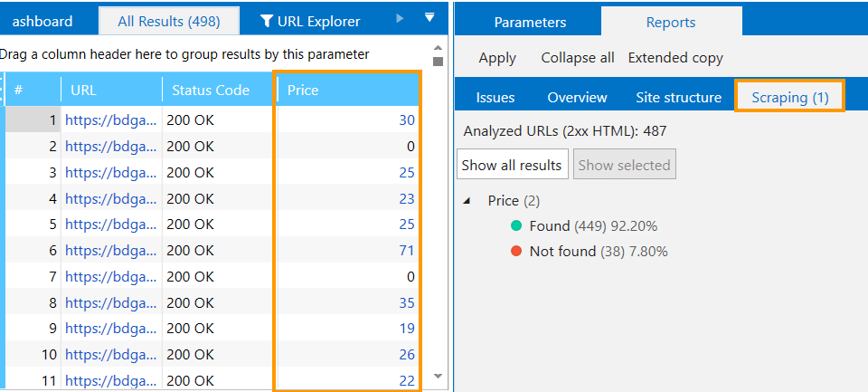The image size is (868, 392).
Task: Select row number 1 cell
Action: [33, 120]
